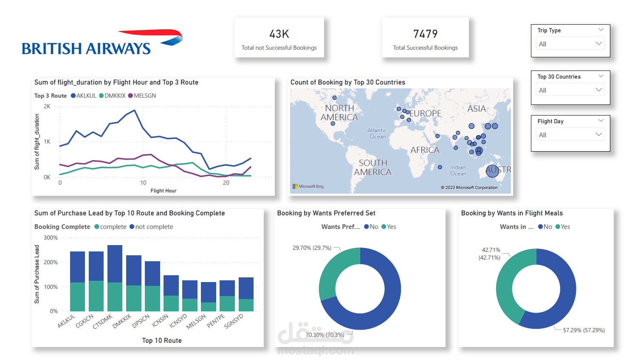Open the Trip Type All dropdown
The width and height of the screenshot is (632, 364).
click(570, 44)
